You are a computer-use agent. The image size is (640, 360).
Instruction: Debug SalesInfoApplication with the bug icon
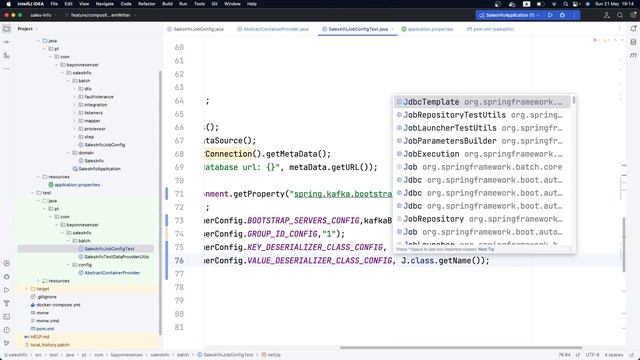pos(562,15)
